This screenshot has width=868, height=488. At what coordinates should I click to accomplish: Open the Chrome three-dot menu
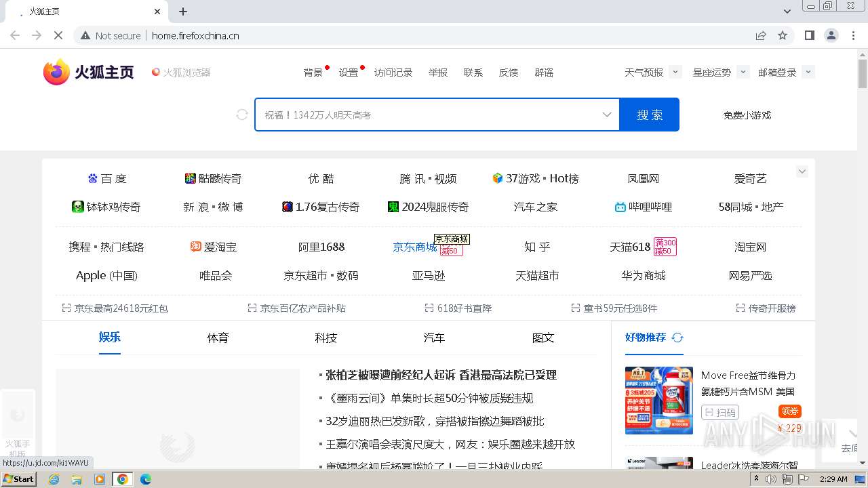point(854,35)
